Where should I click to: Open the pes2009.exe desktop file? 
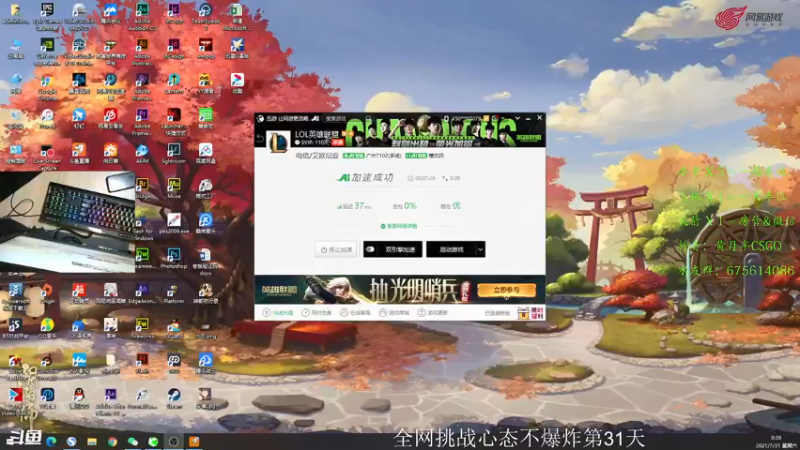pyautogui.click(x=173, y=223)
